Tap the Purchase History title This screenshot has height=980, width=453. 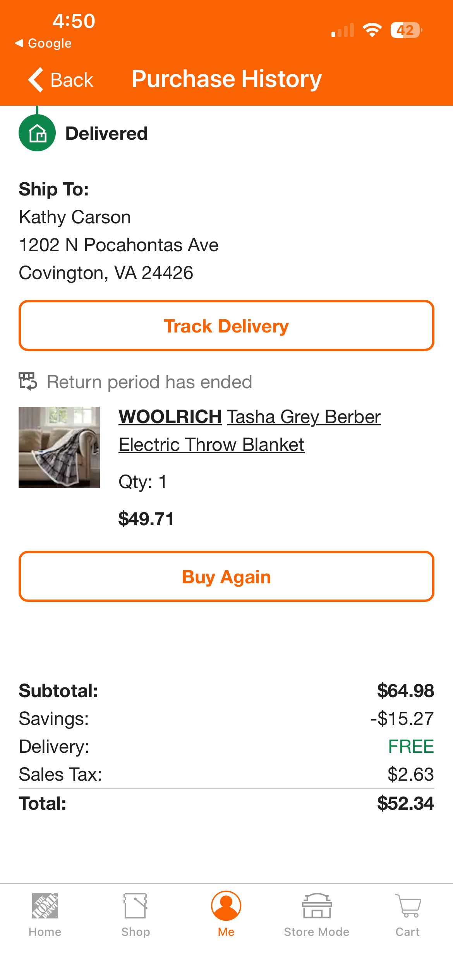227,79
